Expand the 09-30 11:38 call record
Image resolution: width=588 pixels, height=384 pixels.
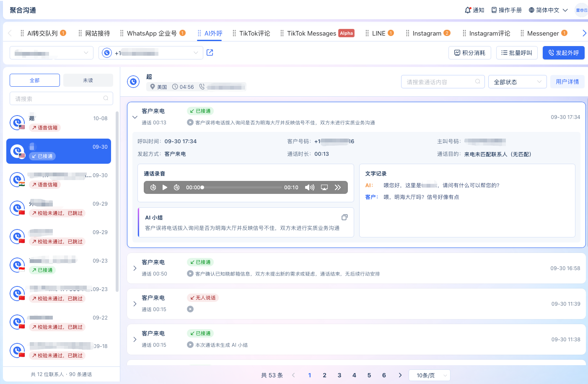tap(135, 339)
